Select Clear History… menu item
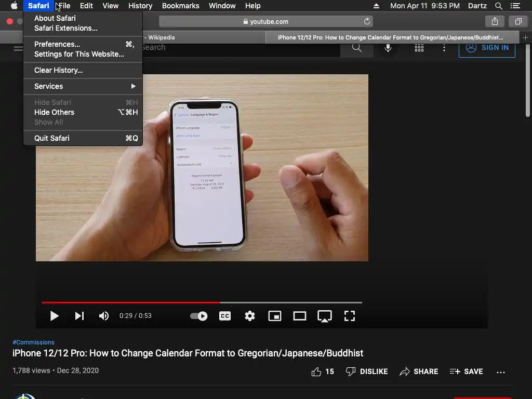 click(x=83, y=70)
